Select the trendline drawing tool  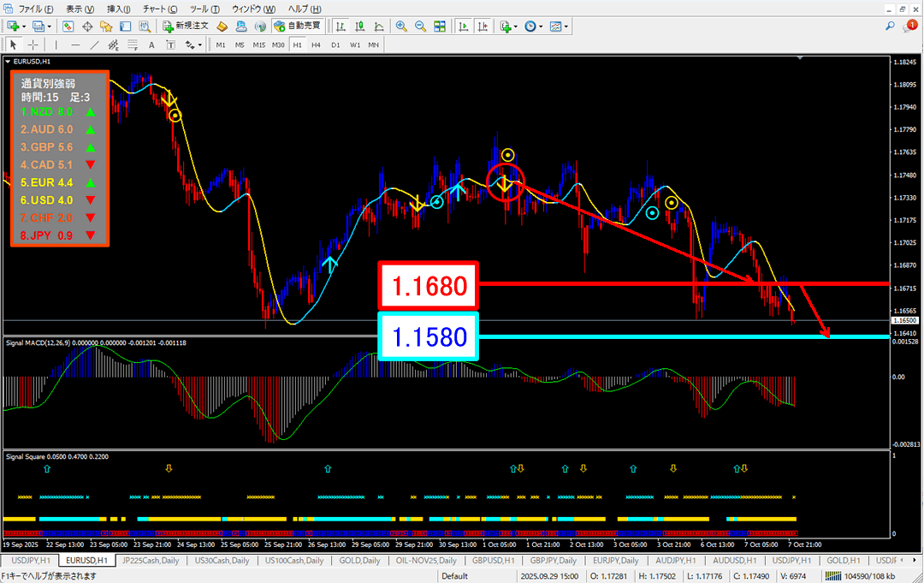94,45
